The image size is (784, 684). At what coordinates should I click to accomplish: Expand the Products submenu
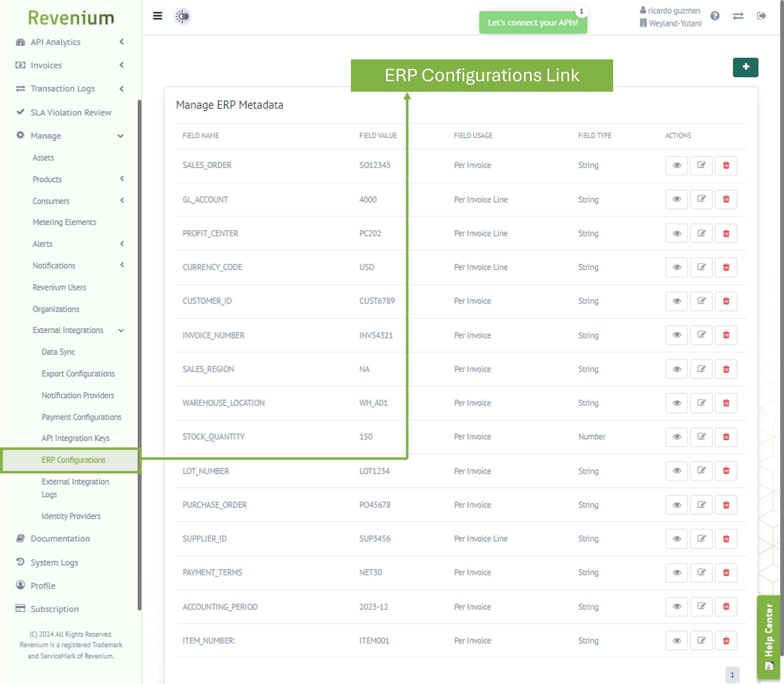click(x=47, y=179)
